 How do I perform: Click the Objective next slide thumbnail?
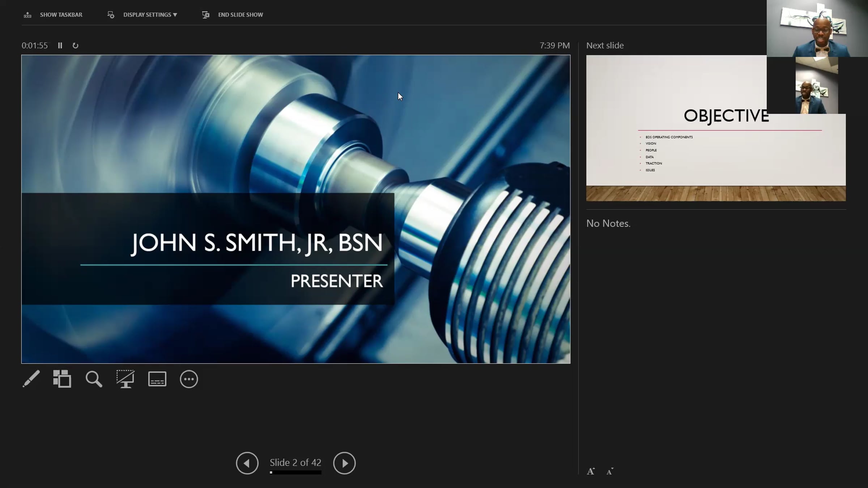pyautogui.click(x=687, y=145)
